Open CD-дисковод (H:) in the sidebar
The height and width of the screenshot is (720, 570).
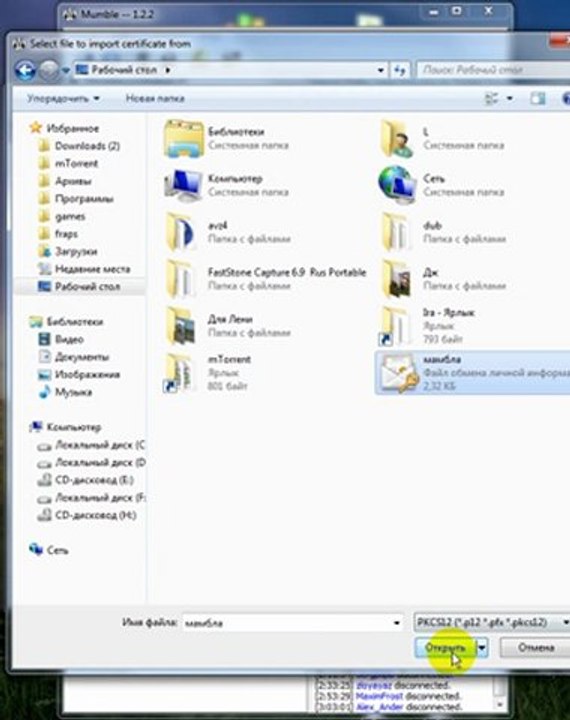coord(87,516)
